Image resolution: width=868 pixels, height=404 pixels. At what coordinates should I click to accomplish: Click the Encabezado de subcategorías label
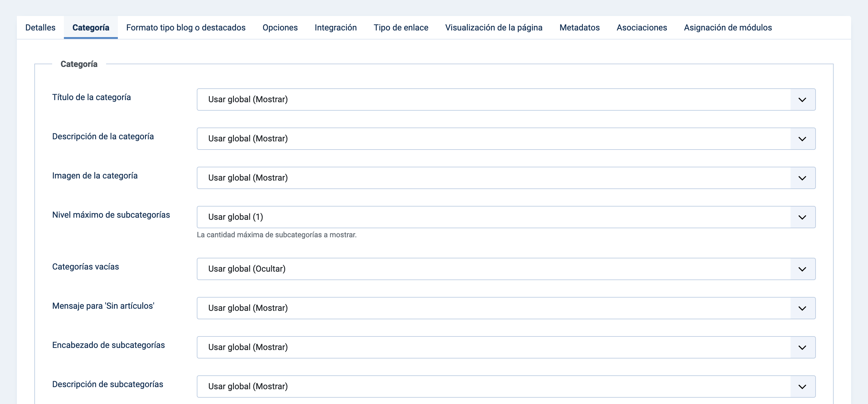[x=108, y=345]
